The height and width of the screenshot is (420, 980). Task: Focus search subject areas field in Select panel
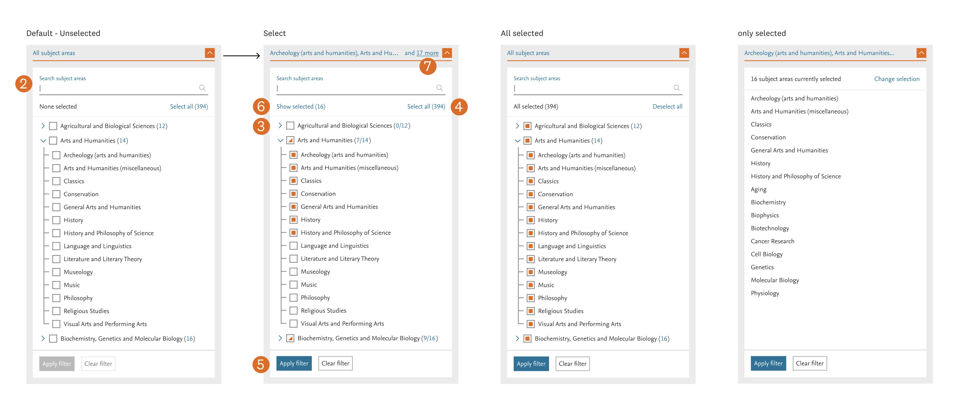tap(361, 88)
